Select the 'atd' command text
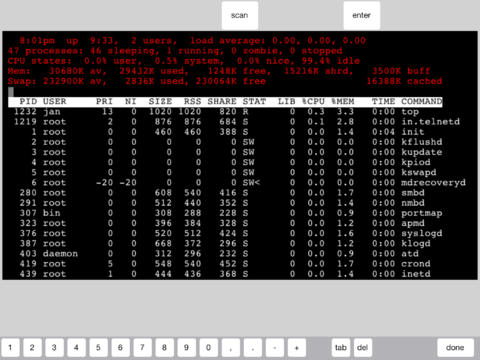 click(x=410, y=254)
